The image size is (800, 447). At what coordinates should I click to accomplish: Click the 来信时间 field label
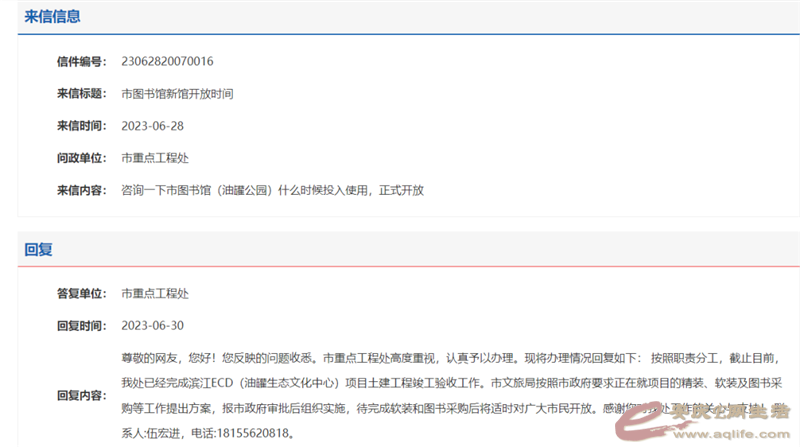pyautogui.click(x=80, y=126)
